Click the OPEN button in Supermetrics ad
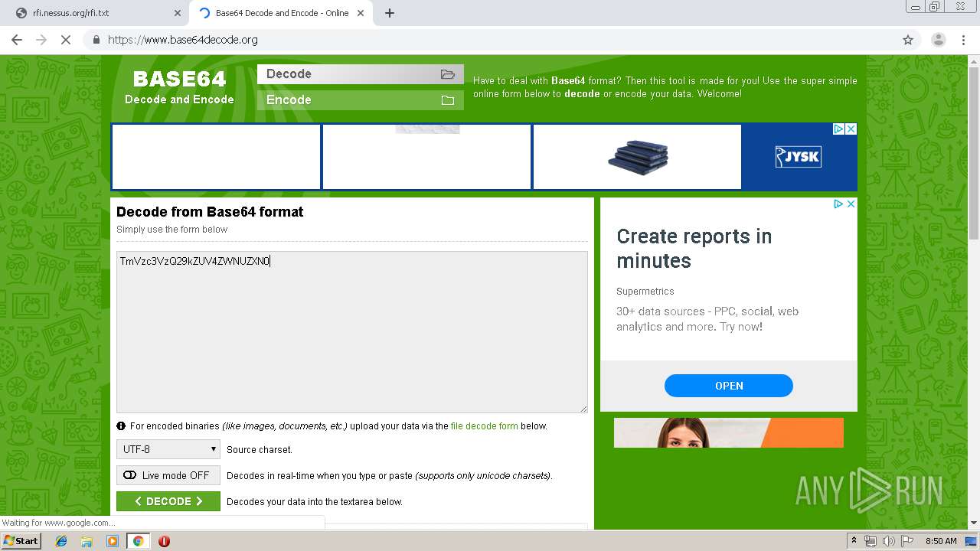Viewport: 980px width, 551px height. (729, 386)
